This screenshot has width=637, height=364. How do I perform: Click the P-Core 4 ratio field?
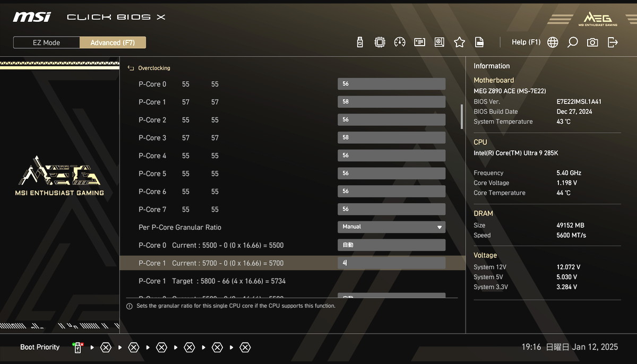391,155
